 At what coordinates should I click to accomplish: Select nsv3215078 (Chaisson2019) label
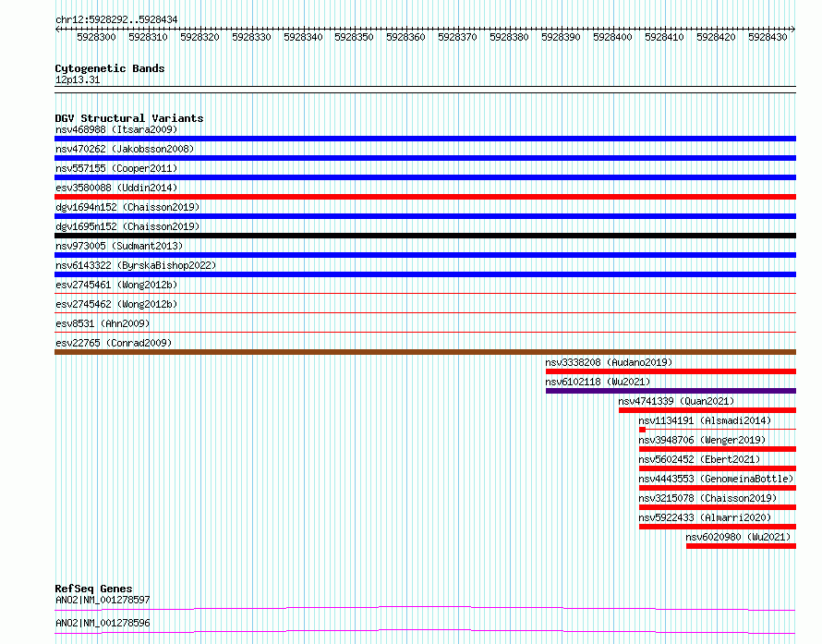click(707, 498)
